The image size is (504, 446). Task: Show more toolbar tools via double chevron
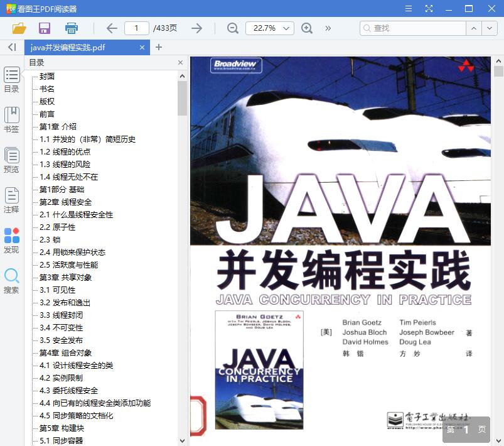328,28
